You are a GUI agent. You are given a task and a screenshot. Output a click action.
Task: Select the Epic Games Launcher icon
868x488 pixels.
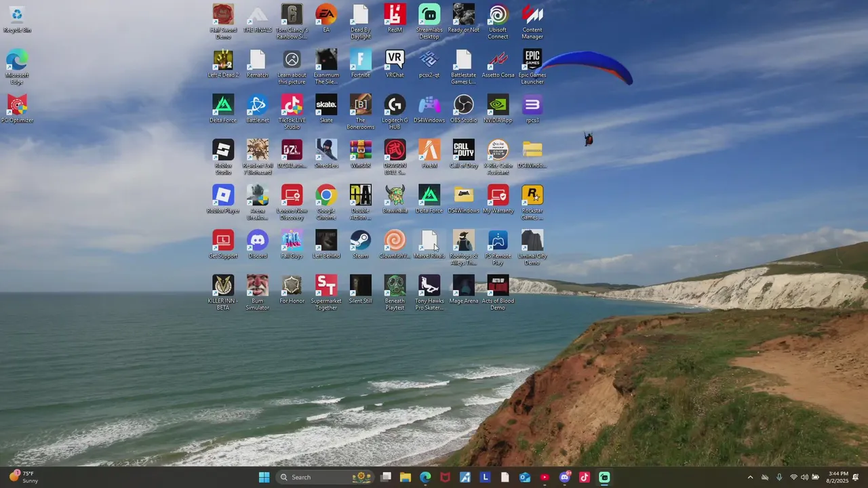point(532,67)
